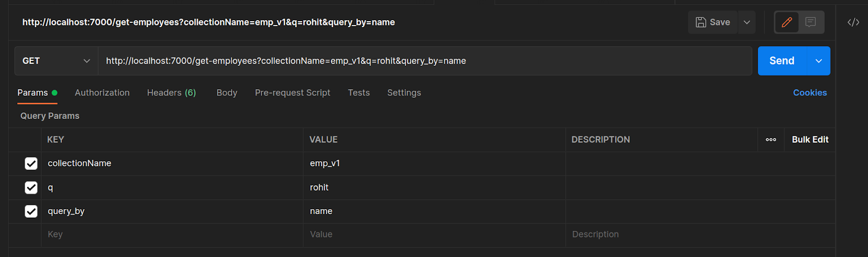Uncheck the collectionName parameter checkbox
The width and height of the screenshot is (868, 257).
31,164
